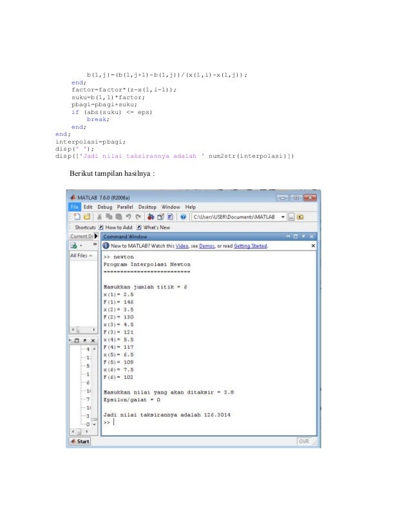Redo the action with the Redo arrow
This screenshot has height=532, width=411.
click(x=138, y=217)
